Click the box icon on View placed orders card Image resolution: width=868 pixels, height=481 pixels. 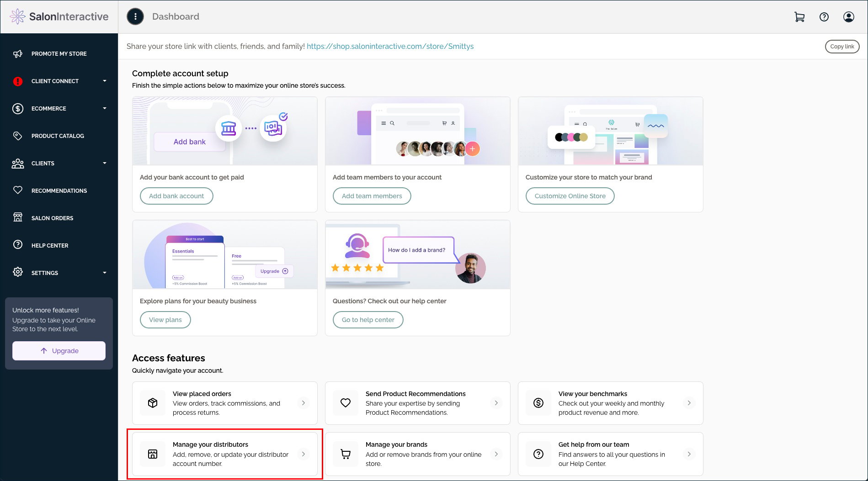coord(153,403)
